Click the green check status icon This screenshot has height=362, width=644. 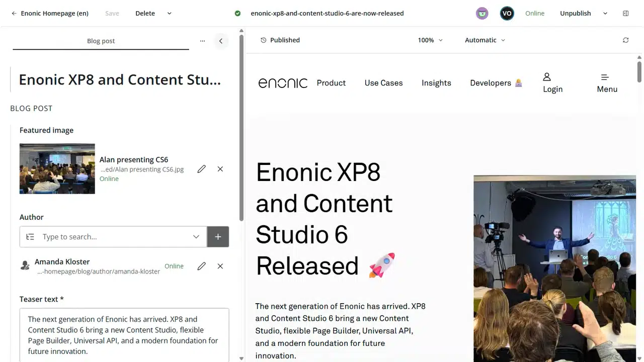point(237,14)
